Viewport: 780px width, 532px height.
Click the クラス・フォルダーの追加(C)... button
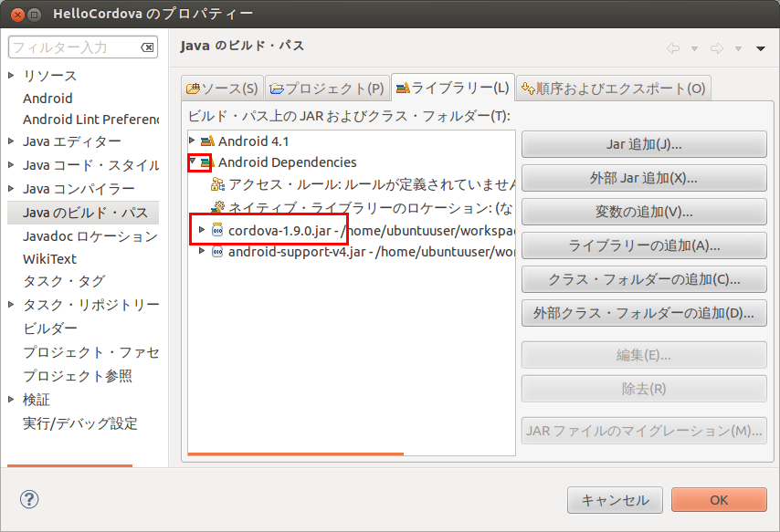point(644,279)
